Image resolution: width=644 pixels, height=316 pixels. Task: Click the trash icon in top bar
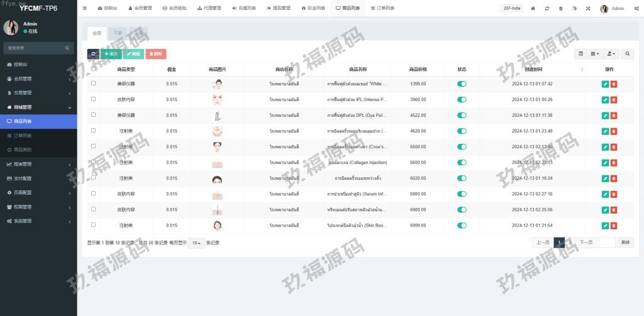pyautogui.click(x=560, y=9)
